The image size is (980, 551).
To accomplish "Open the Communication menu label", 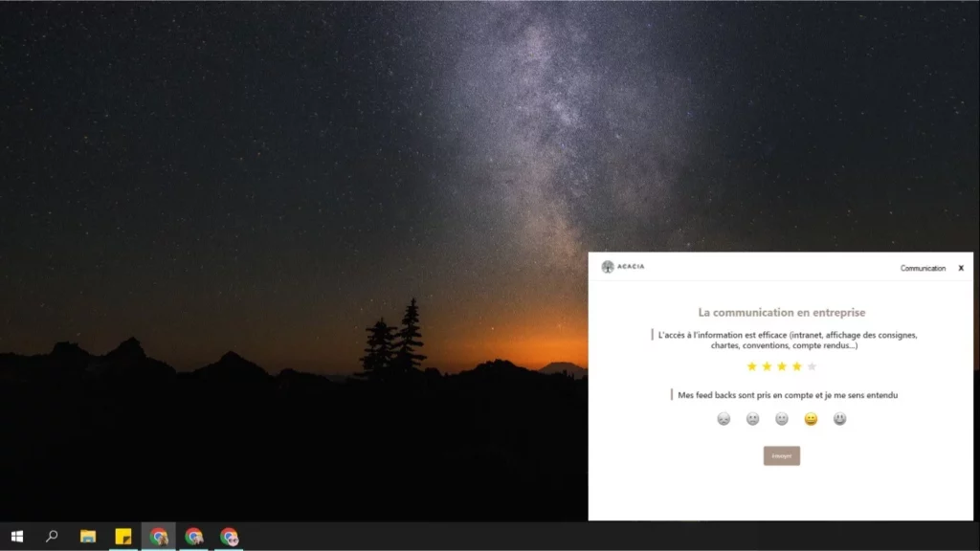I will point(923,268).
